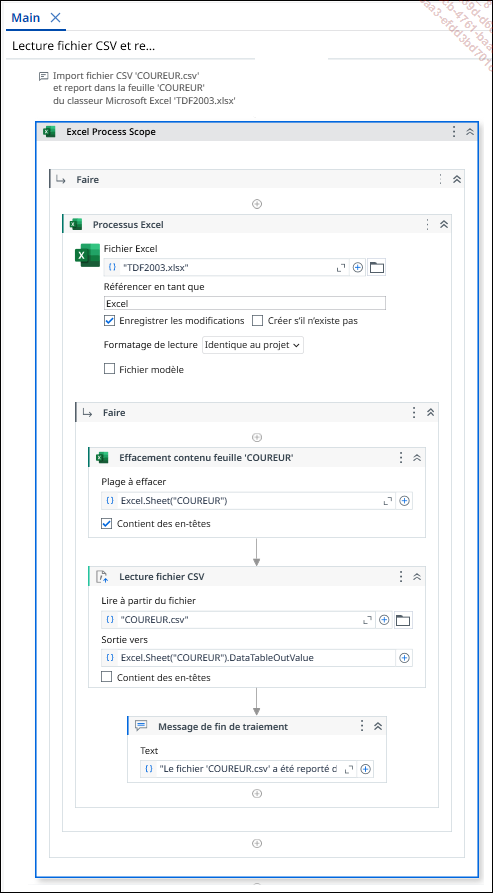Collapse Message de fin de traiement activity
Image resolution: width=493 pixels, height=893 pixels.
[377, 726]
